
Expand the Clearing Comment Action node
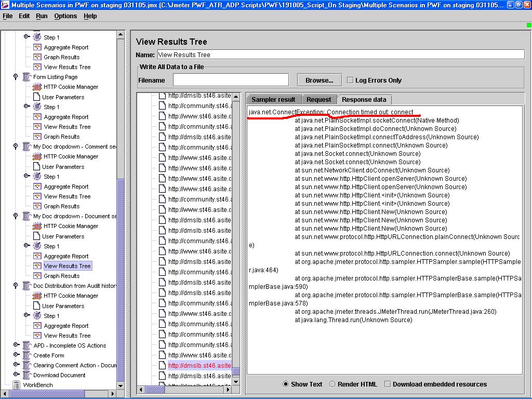(x=16, y=365)
